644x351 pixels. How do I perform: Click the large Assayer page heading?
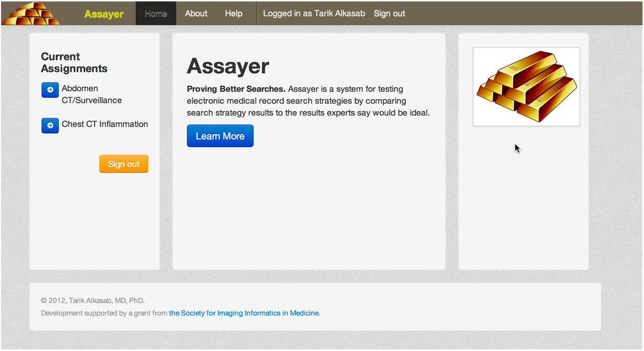(x=228, y=66)
